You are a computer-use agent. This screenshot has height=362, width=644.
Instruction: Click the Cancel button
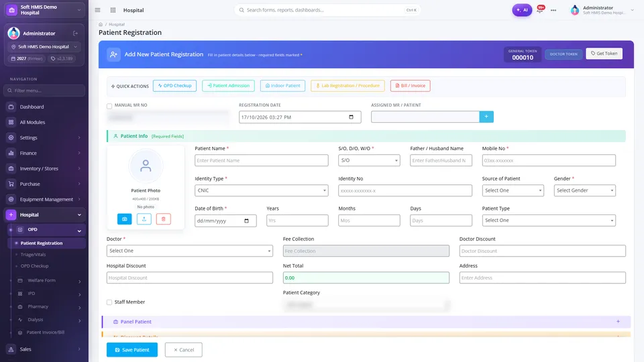click(184, 350)
